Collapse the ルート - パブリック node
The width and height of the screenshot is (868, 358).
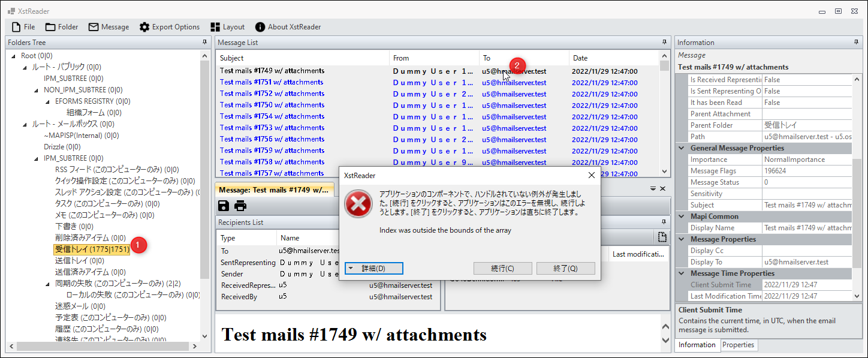click(x=25, y=67)
